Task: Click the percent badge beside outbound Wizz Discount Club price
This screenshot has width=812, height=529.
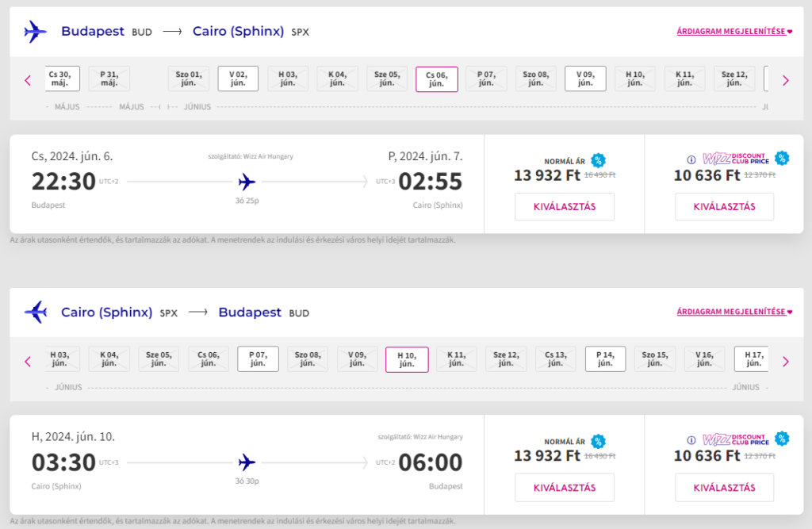Action: click(x=782, y=158)
